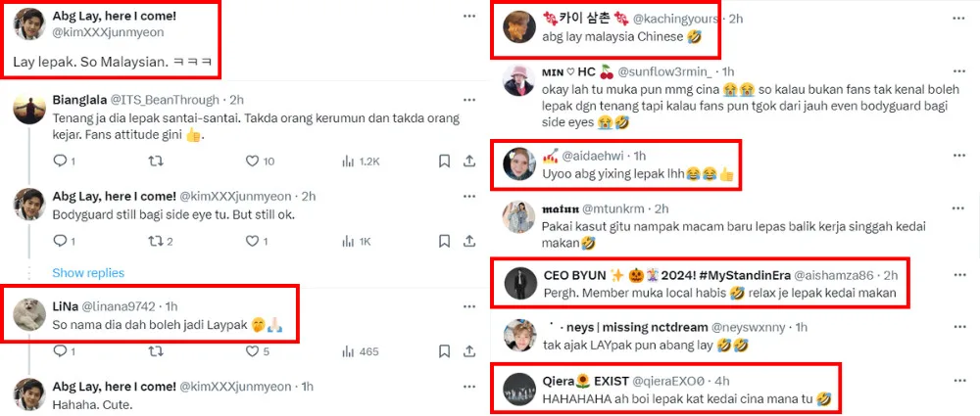This screenshot has width=980, height=416.
Task: Open more options for kachingyours tweet
Action: click(x=958, y=17)
